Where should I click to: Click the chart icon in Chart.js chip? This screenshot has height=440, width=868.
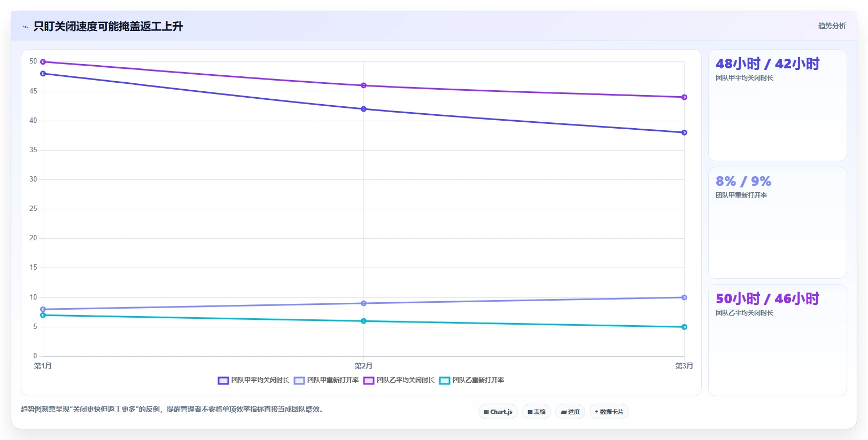coord(486,412)
